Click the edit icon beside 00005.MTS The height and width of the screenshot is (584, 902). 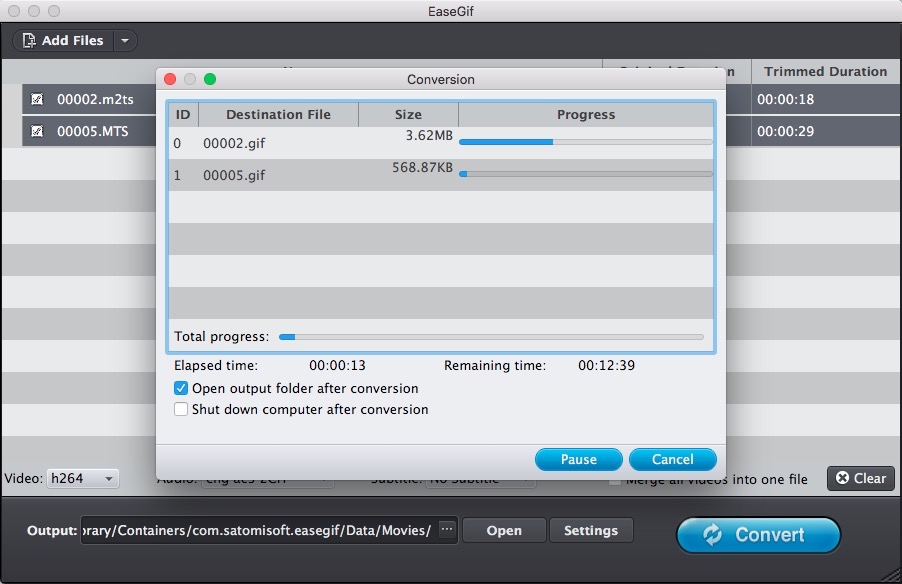pos(37,131)
